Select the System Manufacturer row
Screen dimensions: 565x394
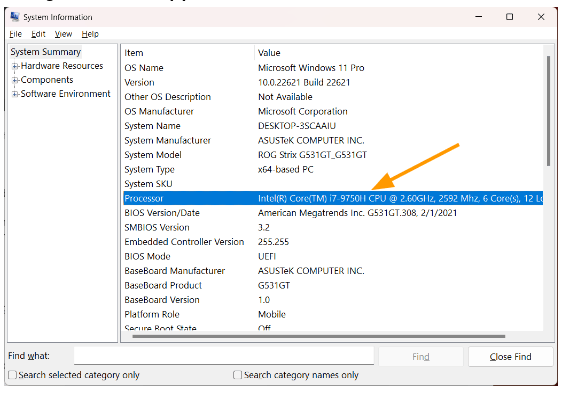(x=333, y=140)
